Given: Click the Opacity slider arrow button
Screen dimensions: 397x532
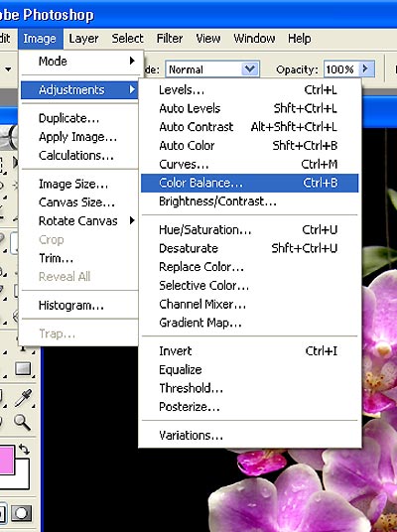Looking at the screenshot, I should coord(366,69).
